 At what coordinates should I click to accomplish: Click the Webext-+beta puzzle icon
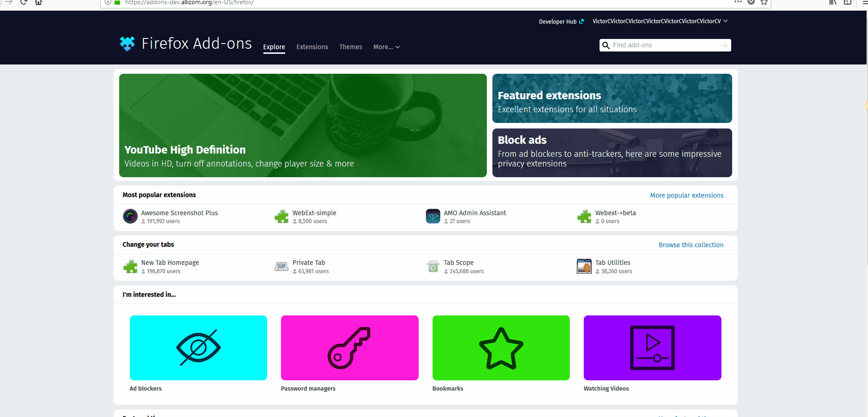pyautogui.click(x=584, y=216)
